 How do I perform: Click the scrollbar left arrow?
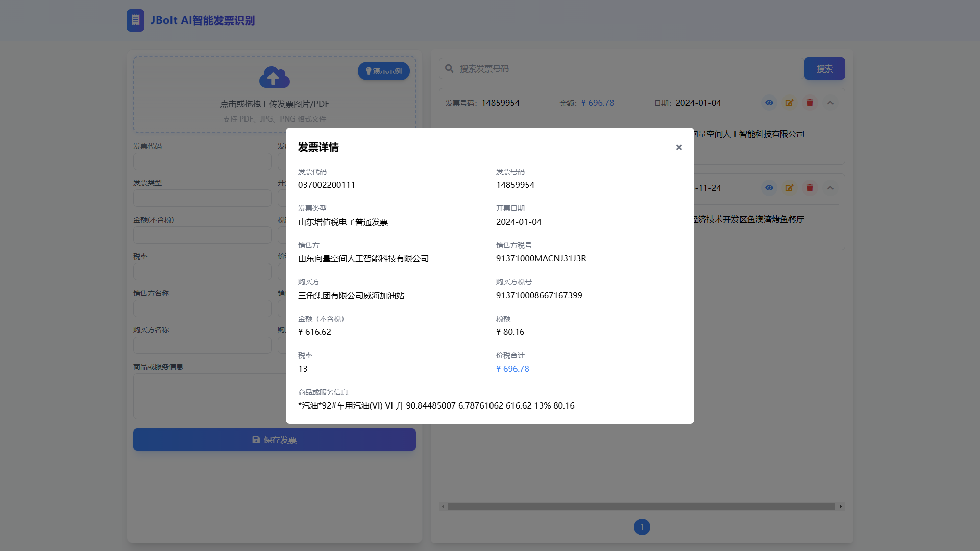click(443, 506)
